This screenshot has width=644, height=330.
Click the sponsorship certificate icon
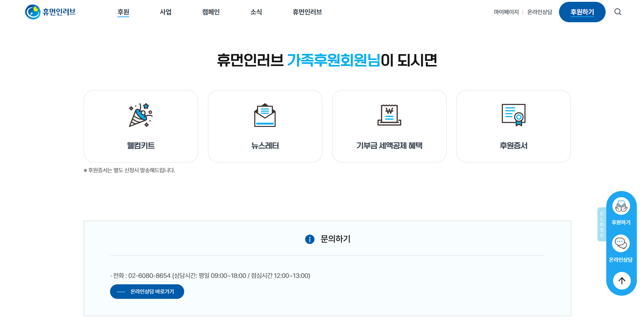(x=513, y=115)
